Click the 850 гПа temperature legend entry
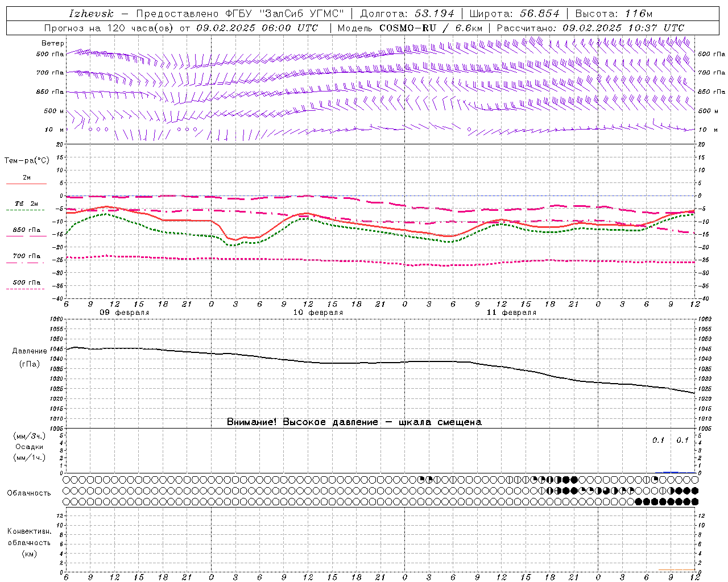Viewport: 728px width, 582px height. [x=27, y=230]
